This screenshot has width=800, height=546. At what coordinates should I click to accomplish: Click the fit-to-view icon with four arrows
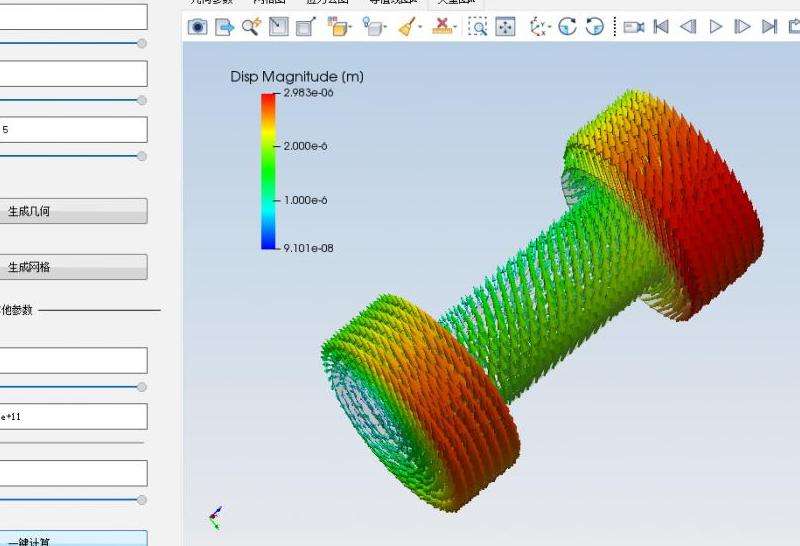pos(506,27)
